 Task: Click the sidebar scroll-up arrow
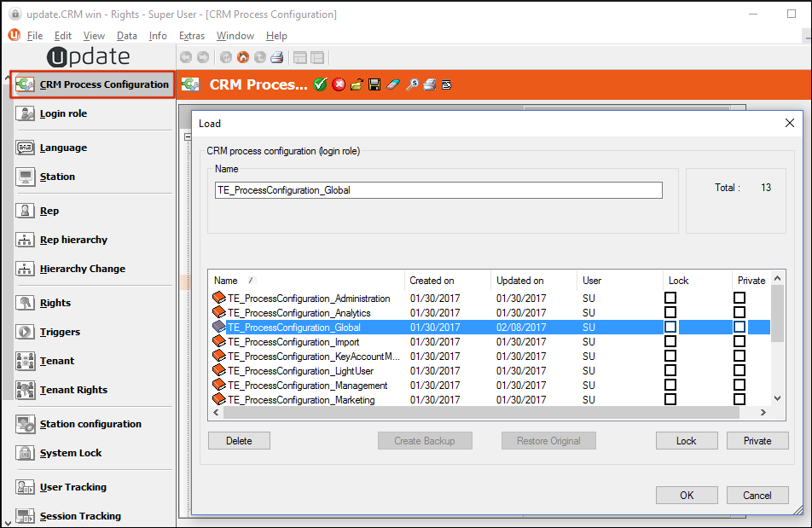pyautogui.click(x=7, y=78)
